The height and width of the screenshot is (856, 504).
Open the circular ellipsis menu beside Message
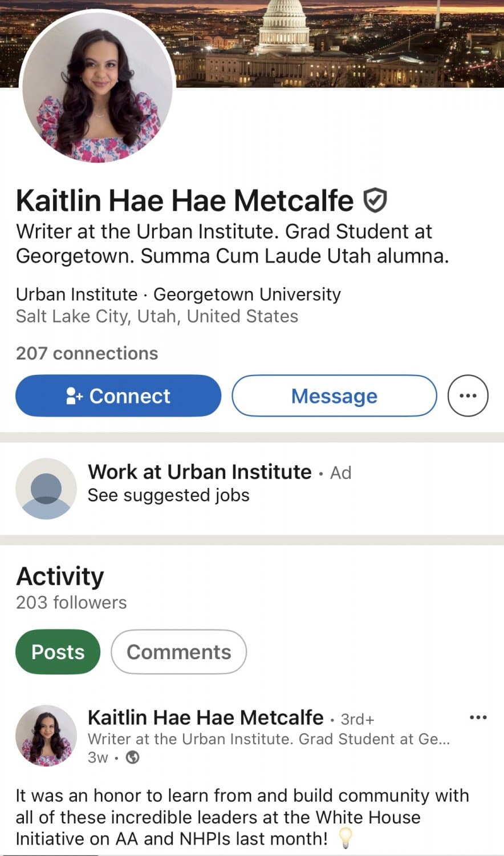468,395
